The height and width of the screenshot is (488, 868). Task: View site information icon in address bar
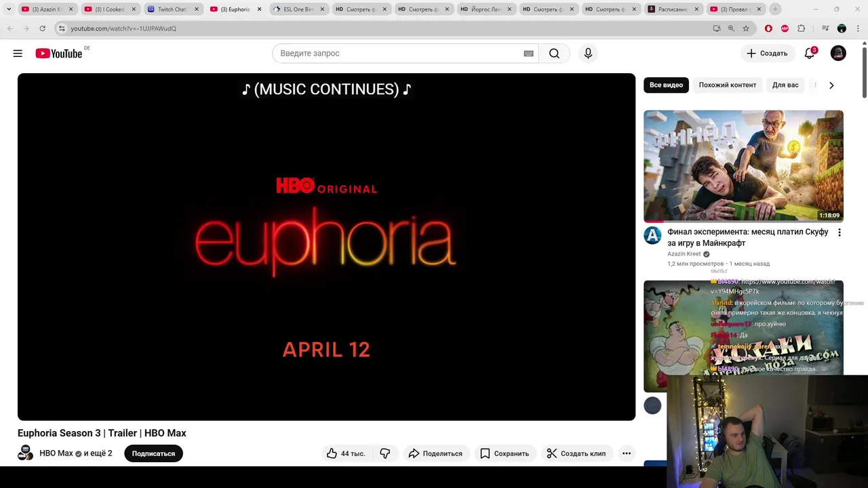point(62,28)
